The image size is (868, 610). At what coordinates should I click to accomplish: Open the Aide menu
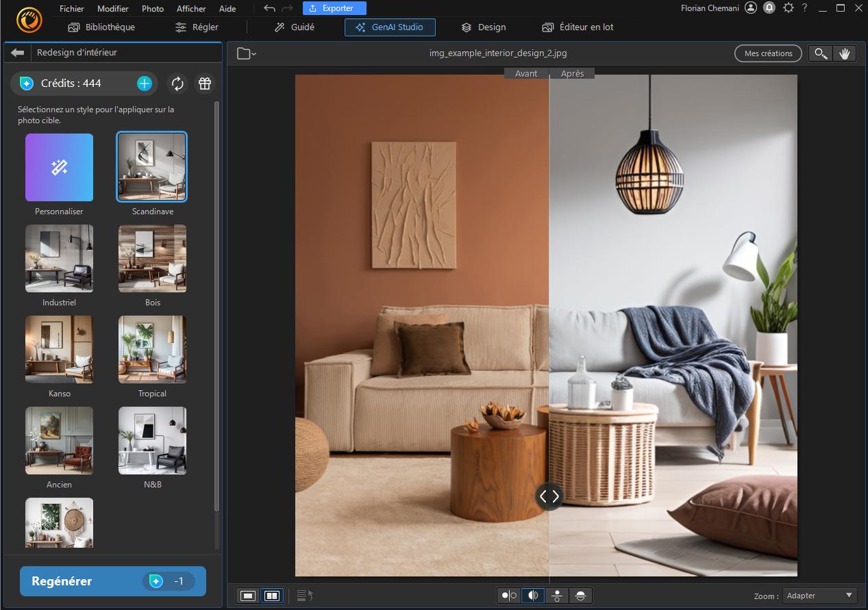pyautogui.click(x=227, y=8)
